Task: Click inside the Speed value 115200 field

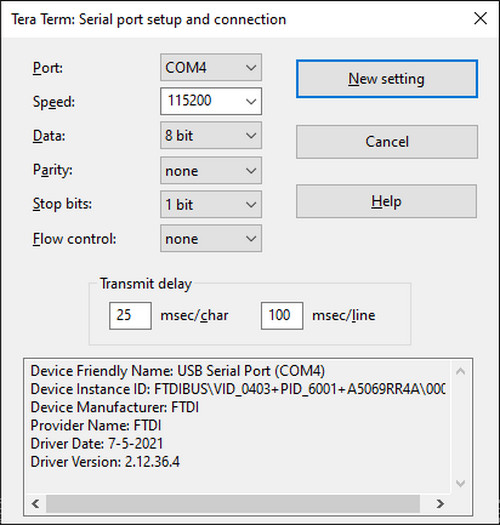Action: (x=201, y=101)
